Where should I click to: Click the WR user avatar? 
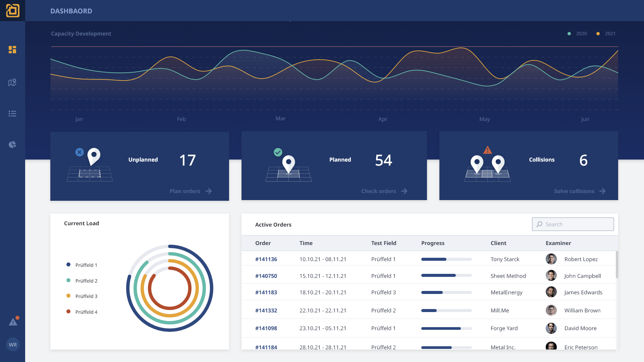(x=13, y=345)
